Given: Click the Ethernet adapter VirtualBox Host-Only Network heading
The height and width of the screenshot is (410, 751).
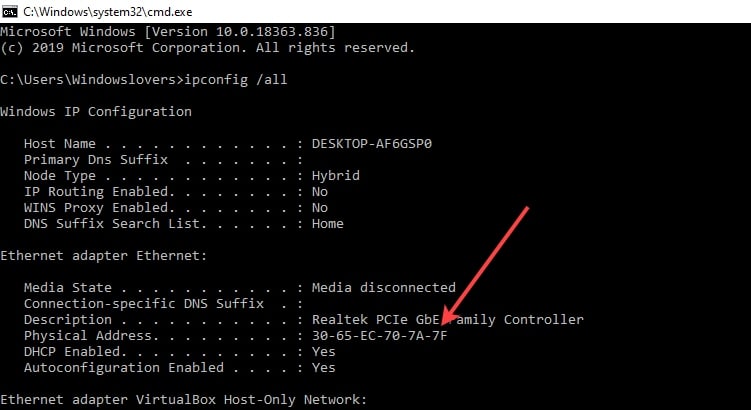Looking at the screenshot, I should coord(183,399).
